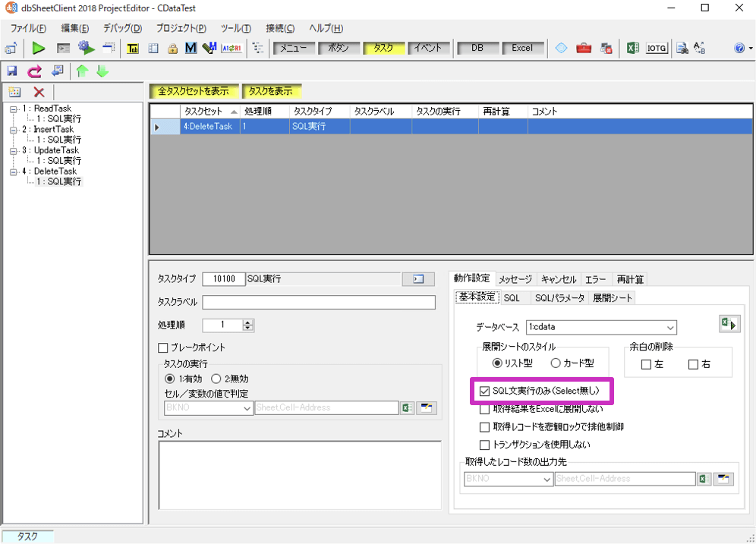Click the red X delete icon
Screen dimensions: 756x544
point(39,92)
